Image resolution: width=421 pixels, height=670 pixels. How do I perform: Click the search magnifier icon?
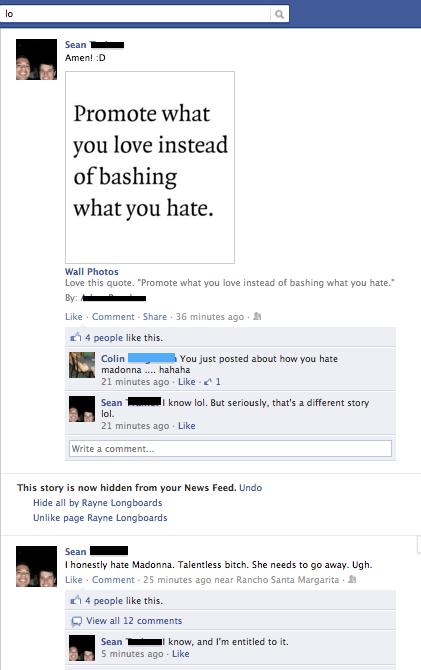coord(279,14)
